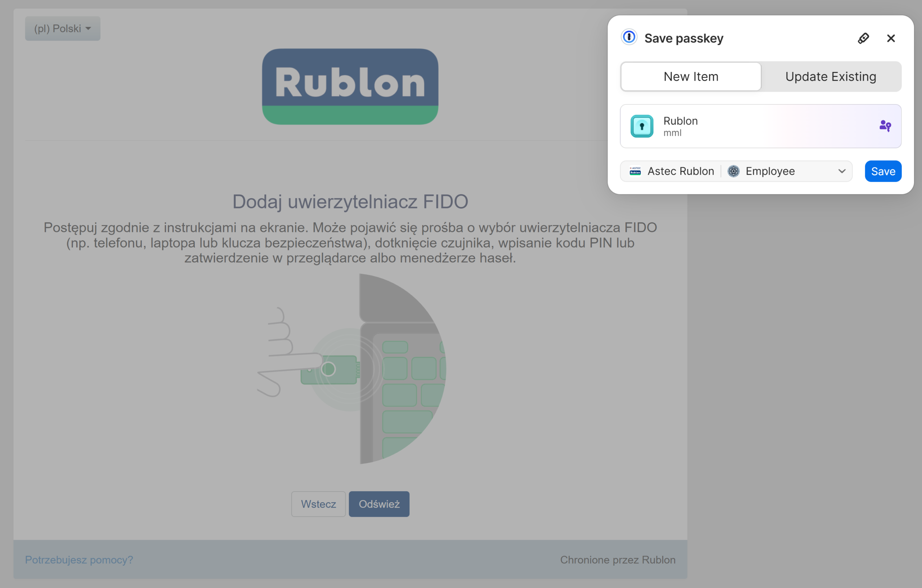Click the Astec Rublon account logo icon

(x=635, y=171)
